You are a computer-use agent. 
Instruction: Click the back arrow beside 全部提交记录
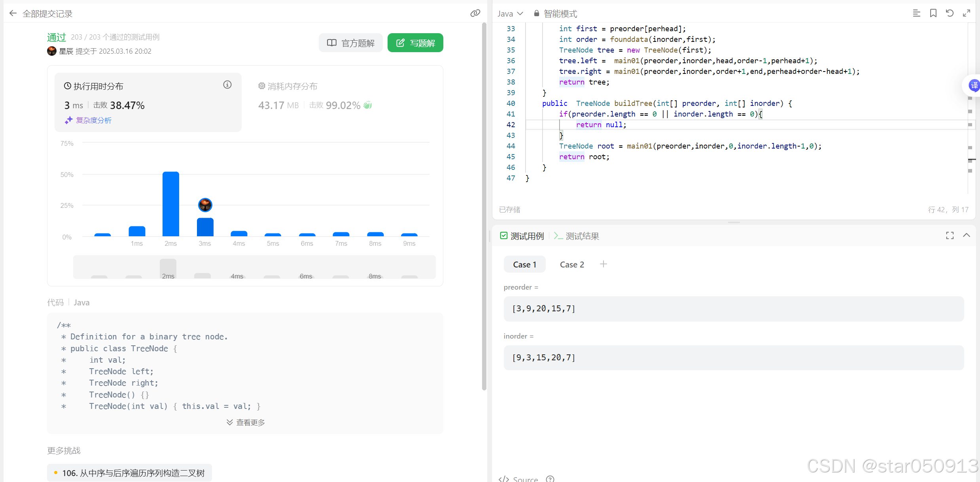(x=13, y=13)
